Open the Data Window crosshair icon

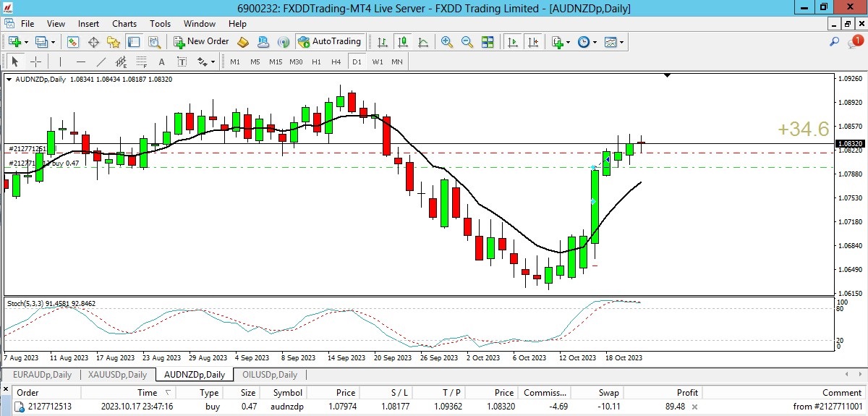click(x=93, y=42)
